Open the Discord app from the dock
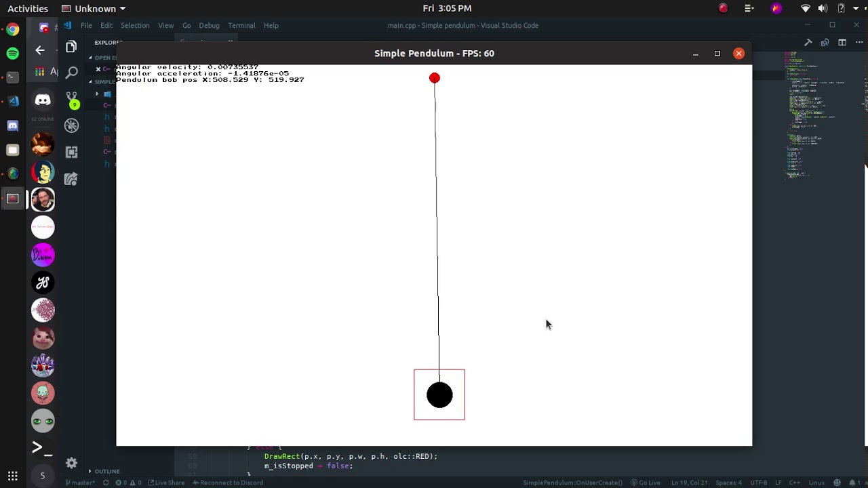 (x=12, y=125)
